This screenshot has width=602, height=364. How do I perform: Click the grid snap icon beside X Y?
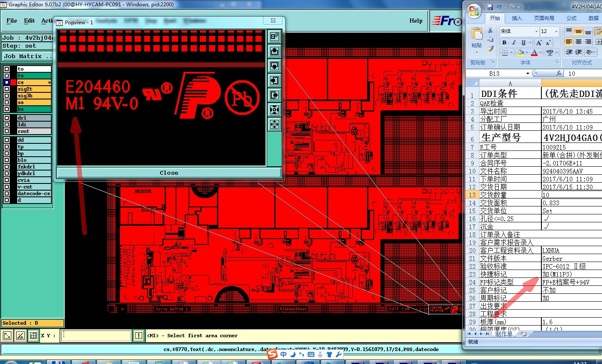point(33,335)
